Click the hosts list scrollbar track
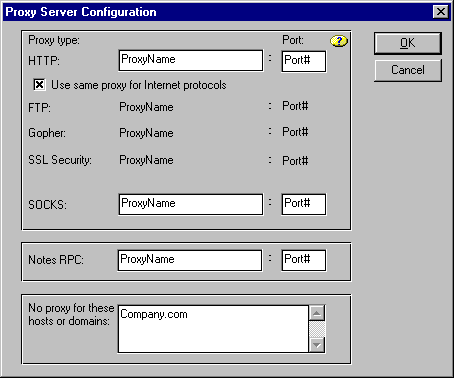Screen dimensions: 457x380 coord(317,329)
